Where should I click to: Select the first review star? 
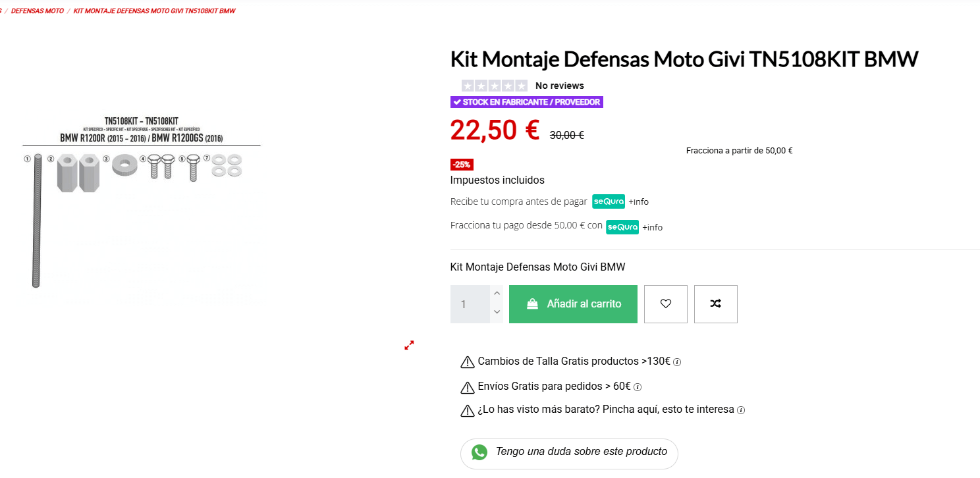(x=468, y=86)
